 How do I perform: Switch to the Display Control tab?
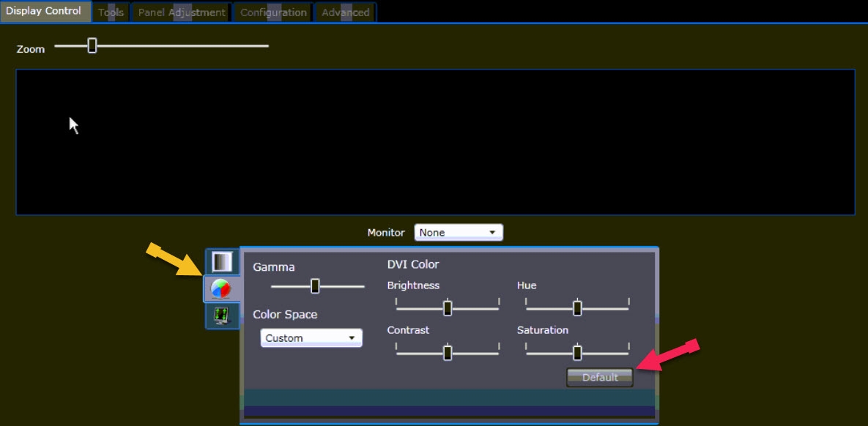[44, 12]
